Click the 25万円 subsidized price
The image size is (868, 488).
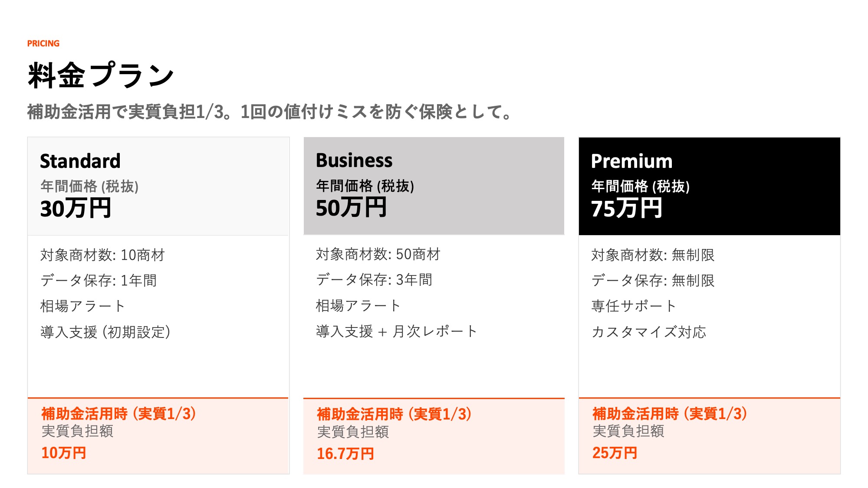(615, 453)
